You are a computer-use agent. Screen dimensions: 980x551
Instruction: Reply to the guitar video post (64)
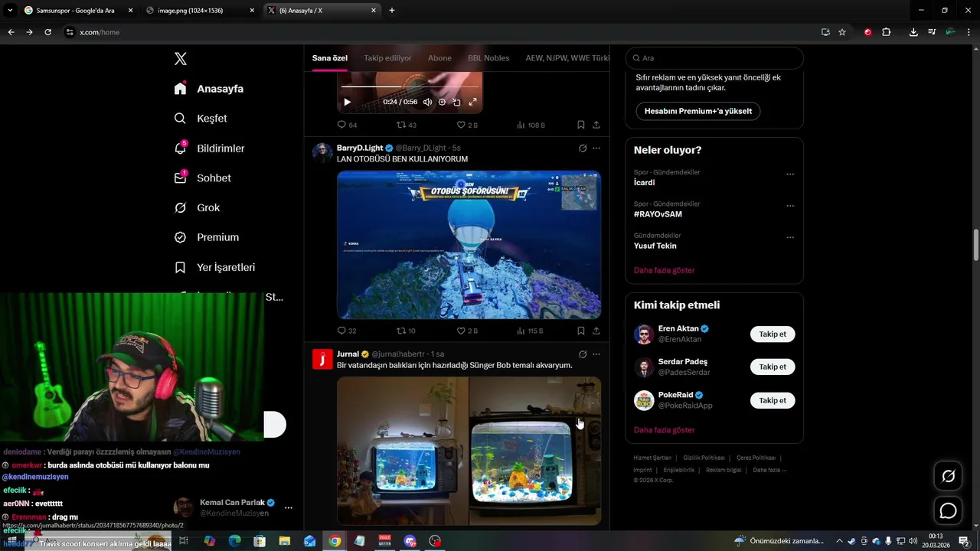point(347,125)
